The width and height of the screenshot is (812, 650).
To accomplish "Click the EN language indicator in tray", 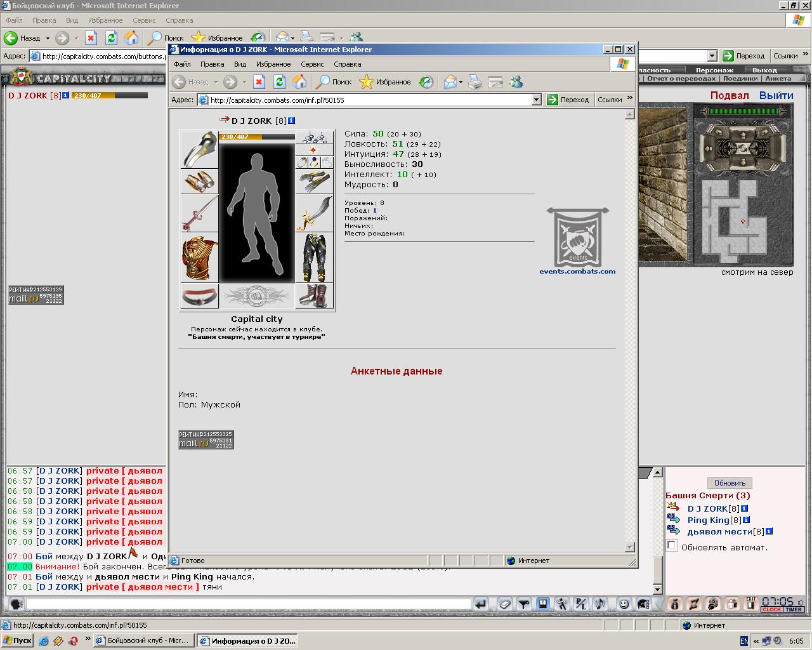I will 744,641.
